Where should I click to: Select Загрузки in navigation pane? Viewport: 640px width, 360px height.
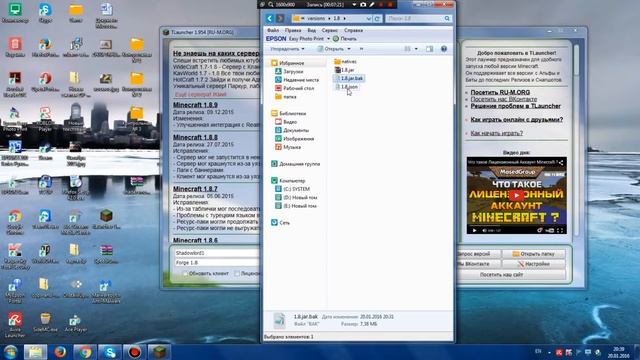(289, 71)
